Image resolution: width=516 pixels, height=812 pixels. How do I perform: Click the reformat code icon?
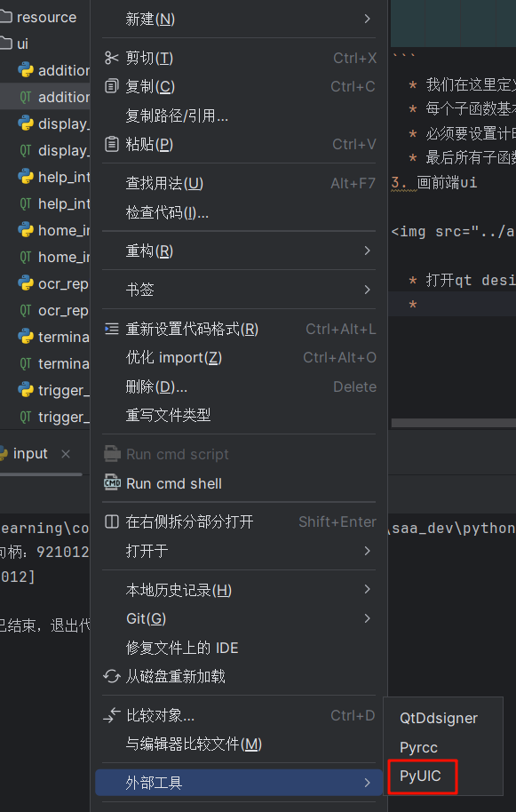point(111,329)
